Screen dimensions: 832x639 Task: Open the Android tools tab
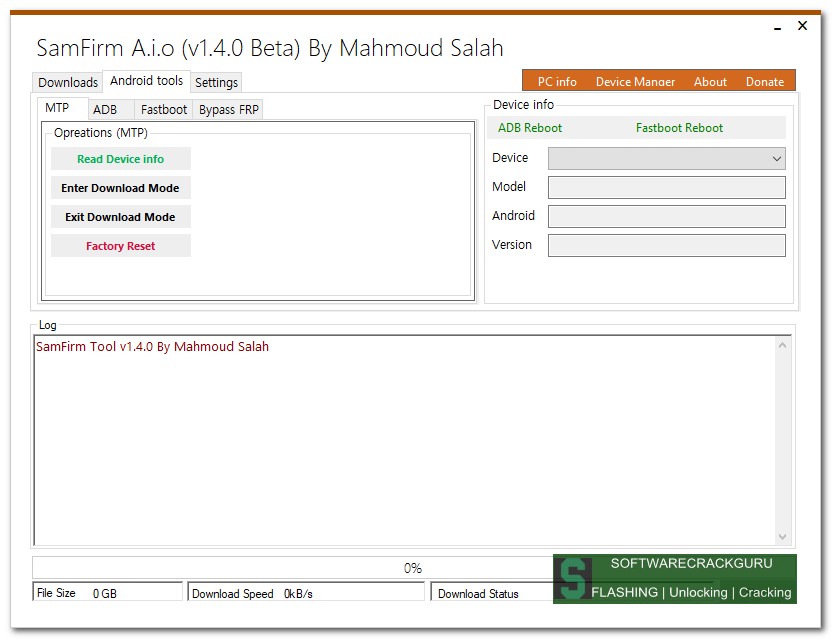click(146, 81)
